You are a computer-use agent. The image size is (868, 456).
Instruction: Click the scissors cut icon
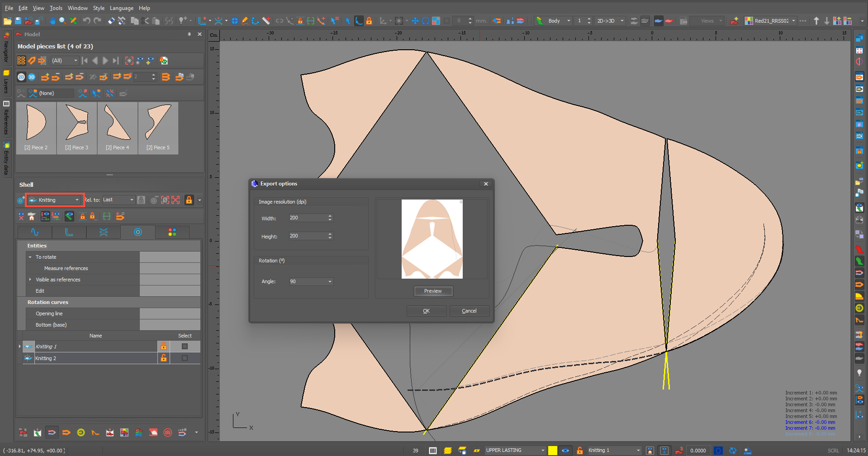[x=145, y=21]
